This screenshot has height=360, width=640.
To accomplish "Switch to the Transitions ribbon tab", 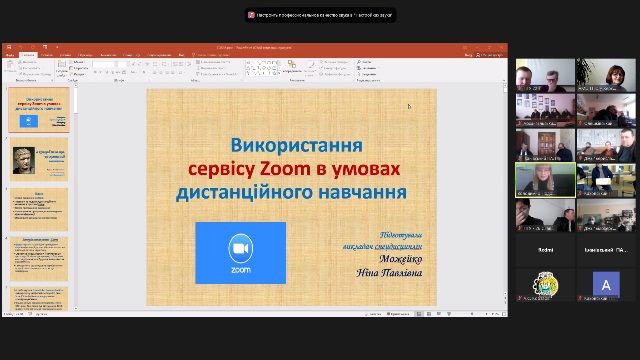I will tap(85, 55).
